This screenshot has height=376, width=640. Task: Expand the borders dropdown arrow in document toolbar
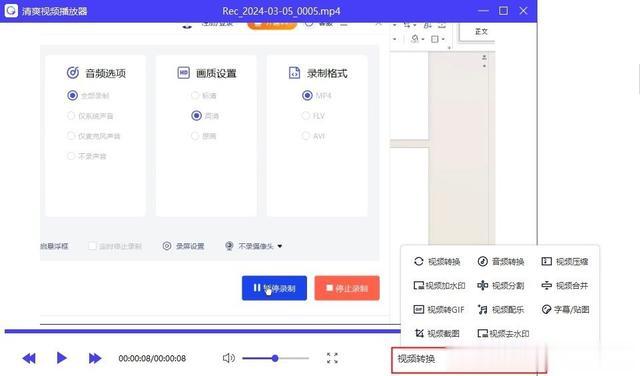[443, 39]
